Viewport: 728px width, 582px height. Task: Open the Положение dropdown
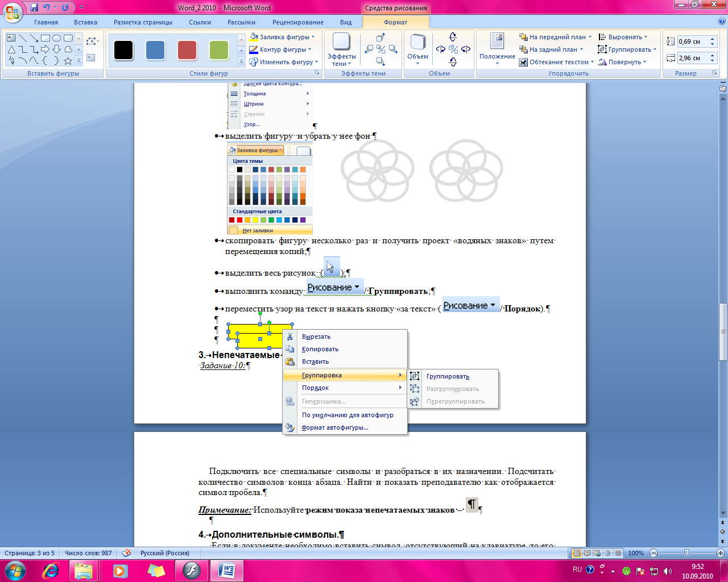(x=497, y=49)
